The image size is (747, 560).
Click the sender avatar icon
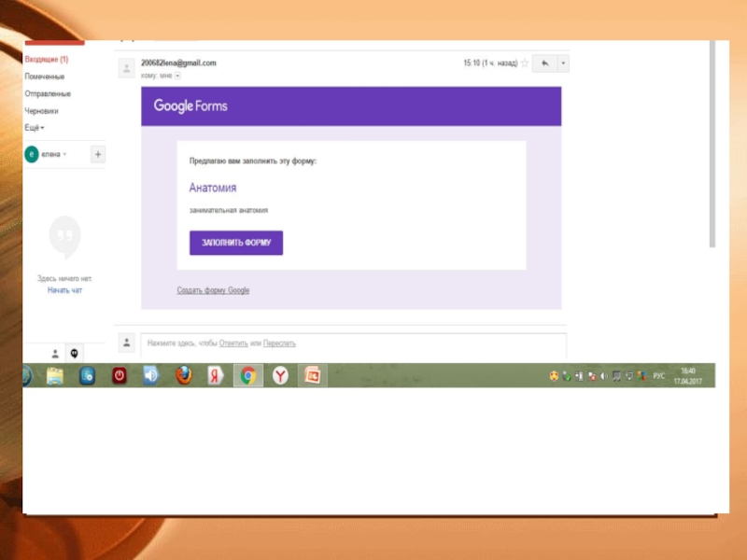[127, 68]
